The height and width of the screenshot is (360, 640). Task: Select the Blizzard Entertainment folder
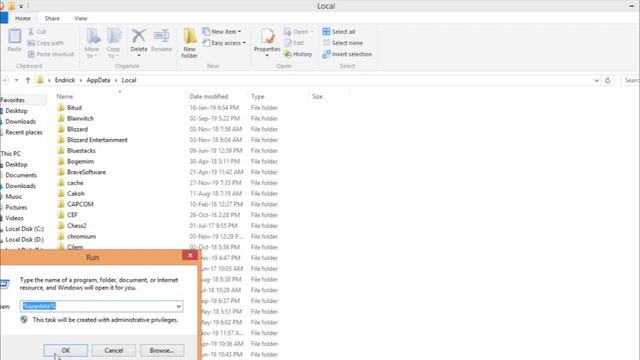point(97,140)
